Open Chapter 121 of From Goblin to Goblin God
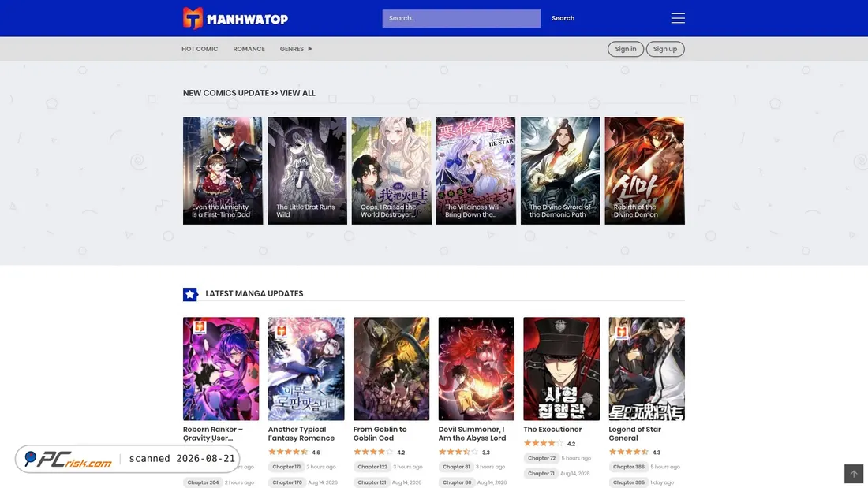Viewport: 868px width, 488px height. tap(372, 482)
